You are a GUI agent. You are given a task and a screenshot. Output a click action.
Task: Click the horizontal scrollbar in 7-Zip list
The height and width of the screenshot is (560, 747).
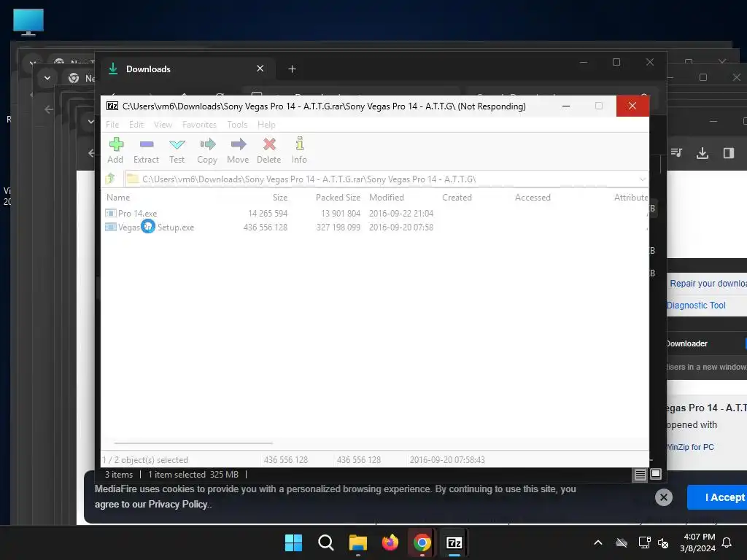point(193,443)
